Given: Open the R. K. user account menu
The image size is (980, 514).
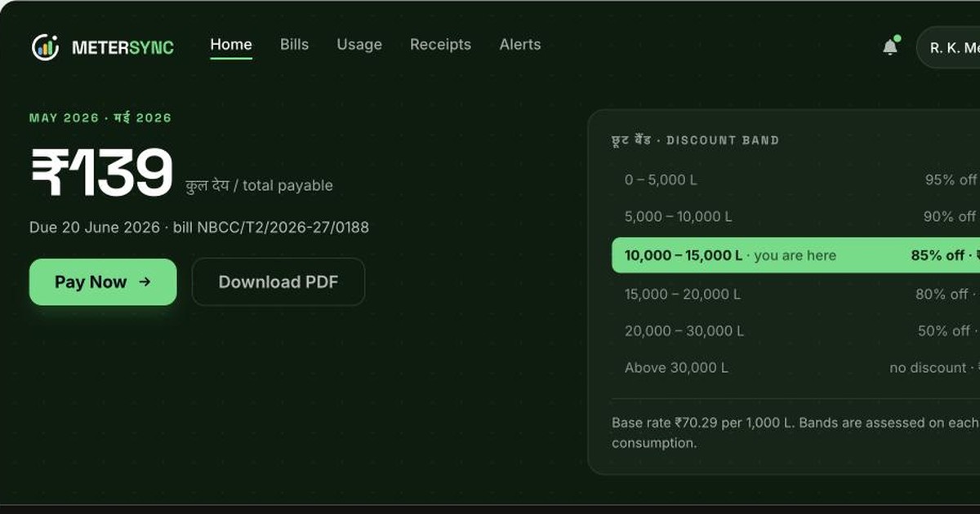Looking at the screenshot, I should point(949,48).
